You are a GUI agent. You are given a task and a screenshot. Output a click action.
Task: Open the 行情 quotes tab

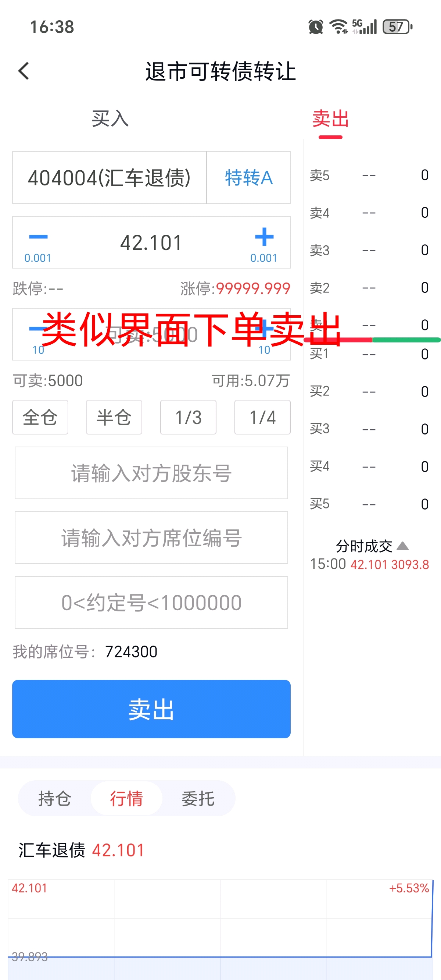[126, 798]
